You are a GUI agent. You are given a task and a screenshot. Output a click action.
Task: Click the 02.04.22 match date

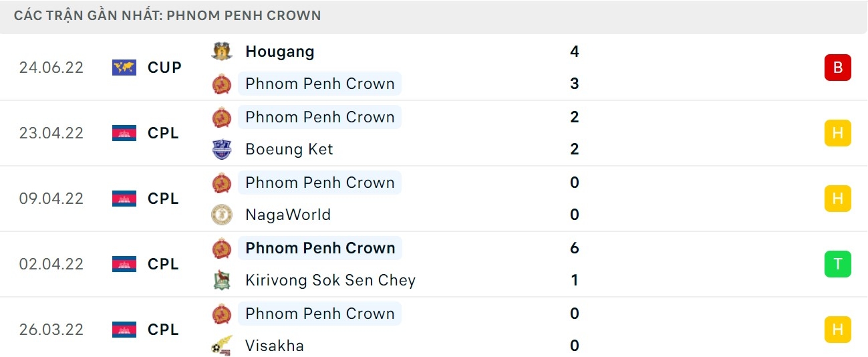point(51,264)
